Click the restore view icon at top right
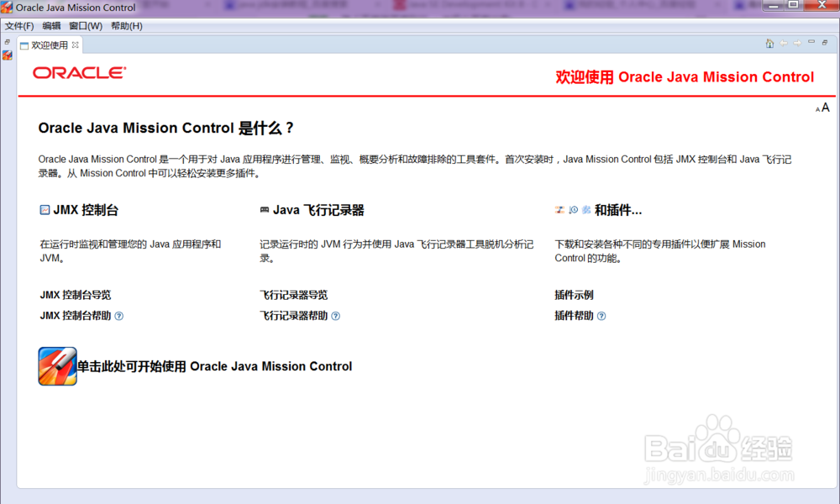This screenshot has height=504, width=840. click(824, 42)
